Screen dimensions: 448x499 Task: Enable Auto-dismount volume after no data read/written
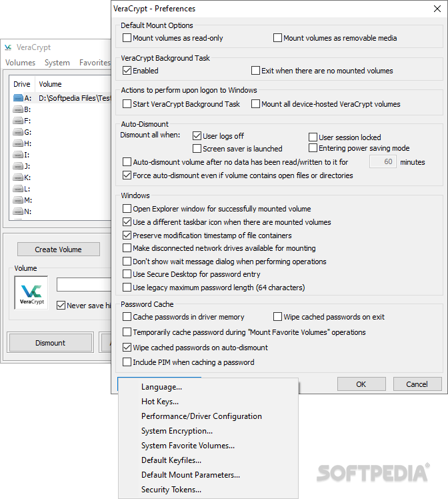[127, 162]
